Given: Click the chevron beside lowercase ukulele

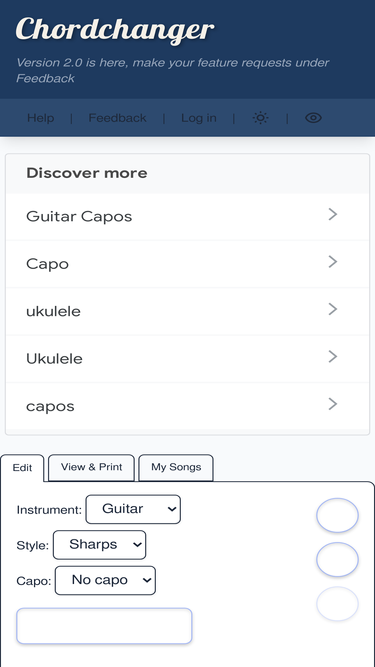Looking at the screenshot, I should point(333,309).
